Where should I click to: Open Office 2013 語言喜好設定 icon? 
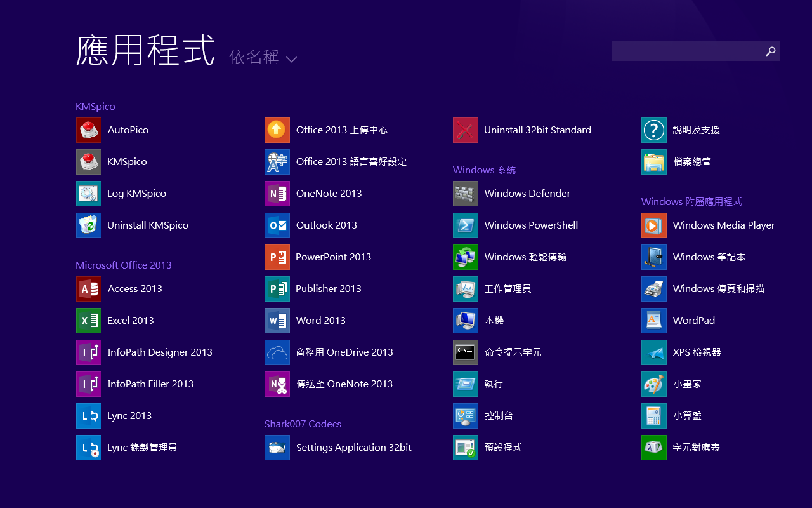277,162
